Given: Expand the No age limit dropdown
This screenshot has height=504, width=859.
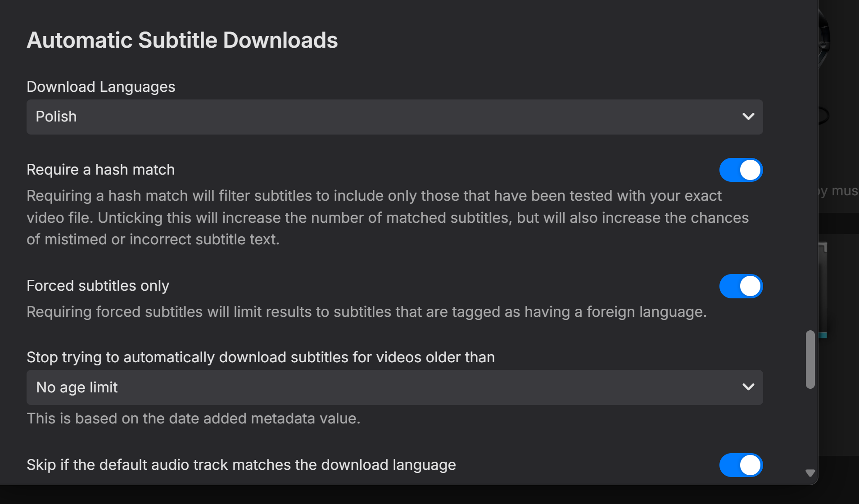Looking at the screenshot, I should [x=387, y=387].
